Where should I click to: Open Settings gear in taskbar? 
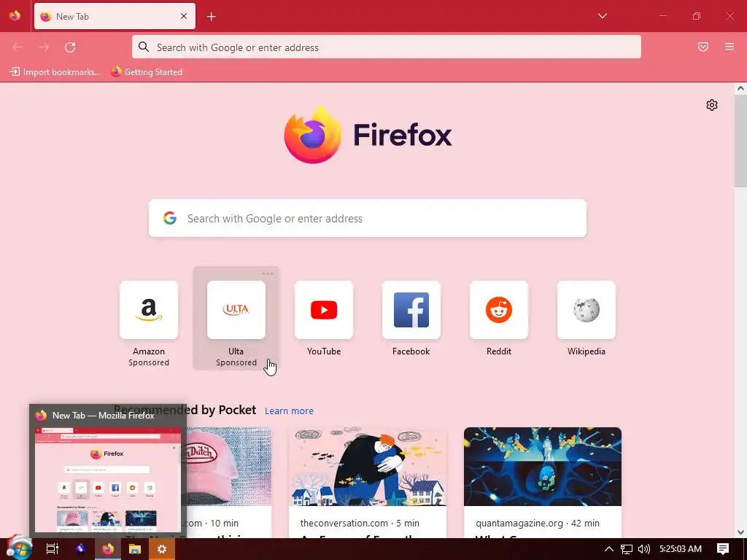[x=162, y=549]
